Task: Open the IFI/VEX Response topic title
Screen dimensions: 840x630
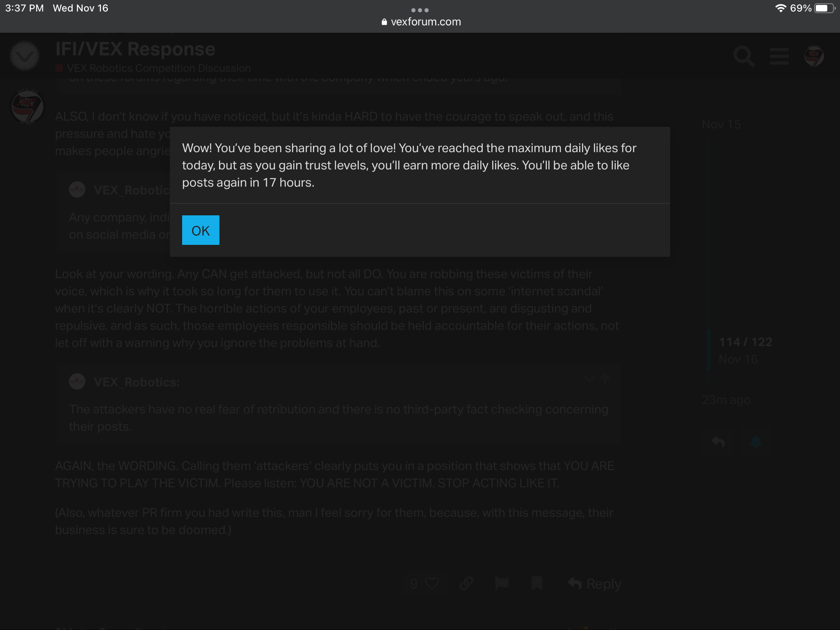Action: (135, 49)
